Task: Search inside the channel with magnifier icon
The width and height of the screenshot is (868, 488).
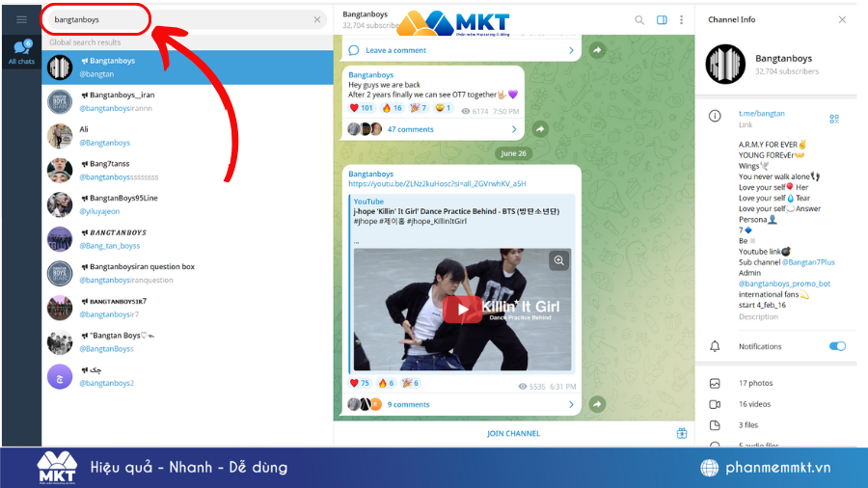Action: [639, 20]
